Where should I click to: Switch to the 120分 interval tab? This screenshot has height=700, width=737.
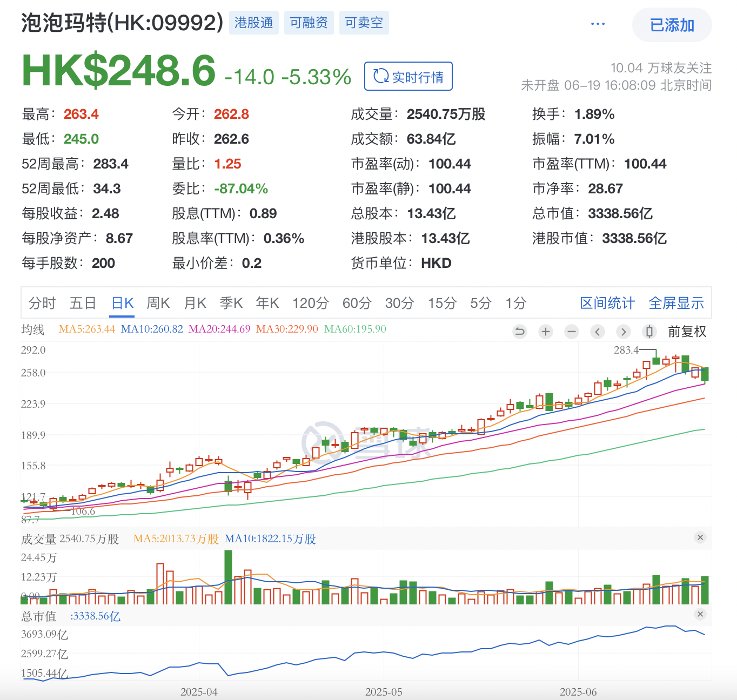click(x=311, y=303)
